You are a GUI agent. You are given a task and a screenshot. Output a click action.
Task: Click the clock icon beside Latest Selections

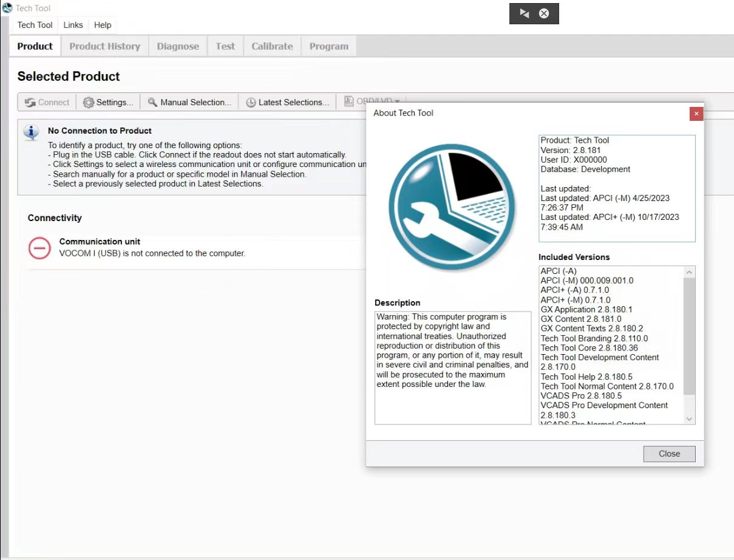click(251, 103)
